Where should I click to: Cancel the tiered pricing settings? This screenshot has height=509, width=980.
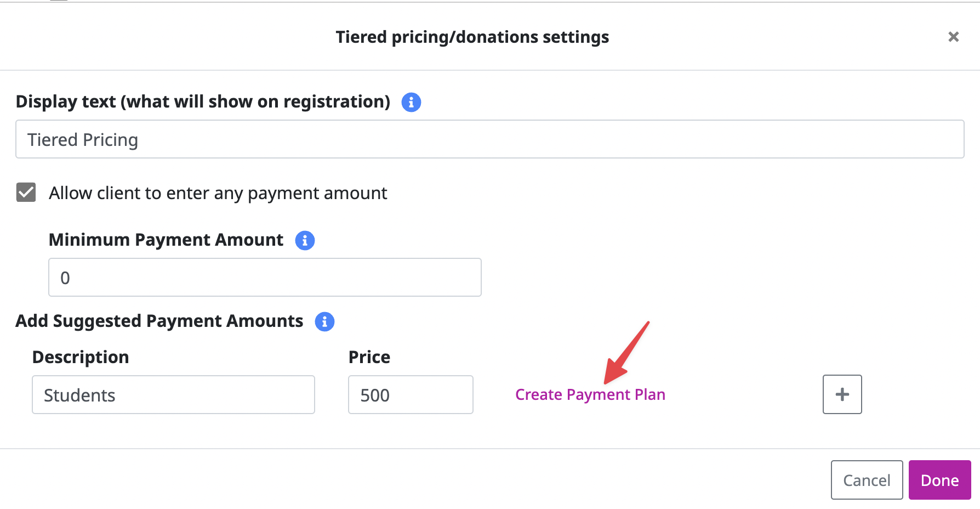tap(867, 480)
